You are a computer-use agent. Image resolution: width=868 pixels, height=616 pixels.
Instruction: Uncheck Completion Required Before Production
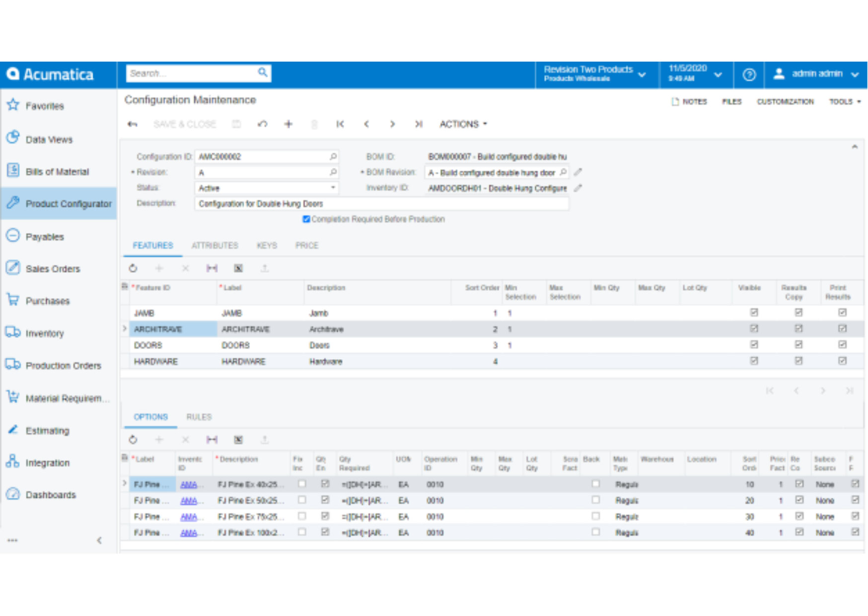[x=306, y=219]
